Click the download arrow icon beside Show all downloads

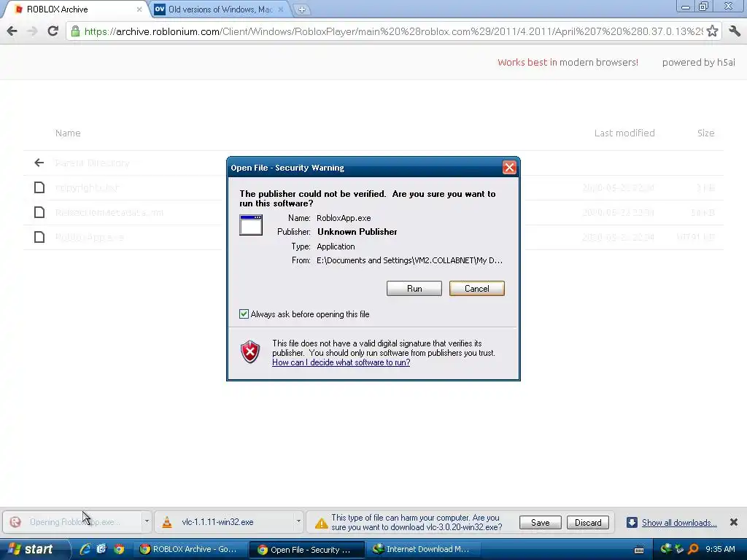632,522
